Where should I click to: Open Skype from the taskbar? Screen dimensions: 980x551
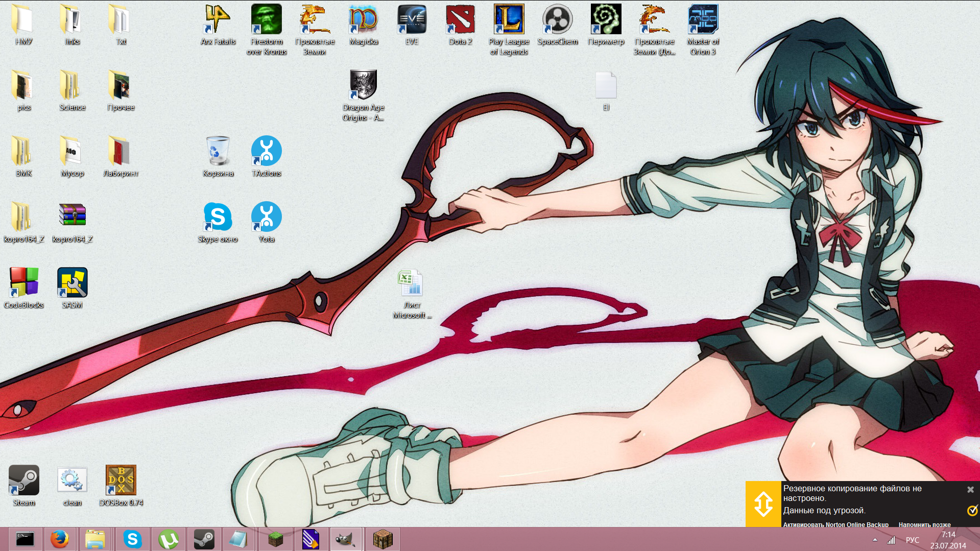(x=132, y=539)
